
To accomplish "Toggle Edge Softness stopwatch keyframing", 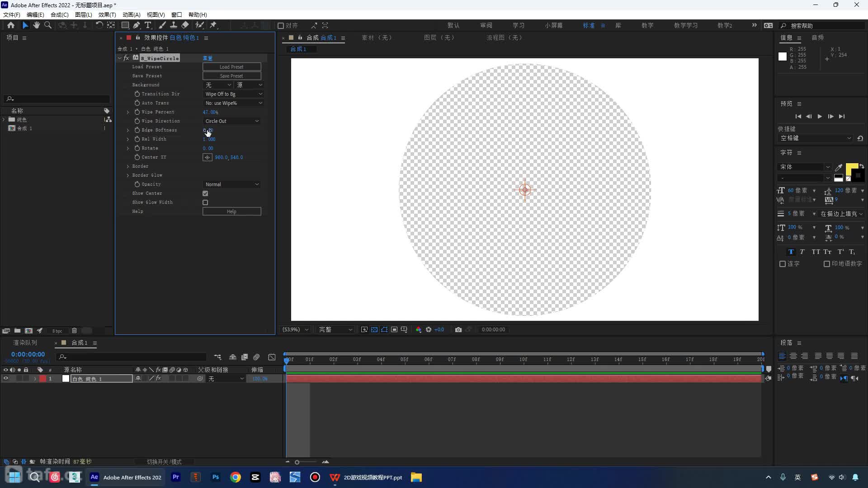I will [x=137, y=130].
